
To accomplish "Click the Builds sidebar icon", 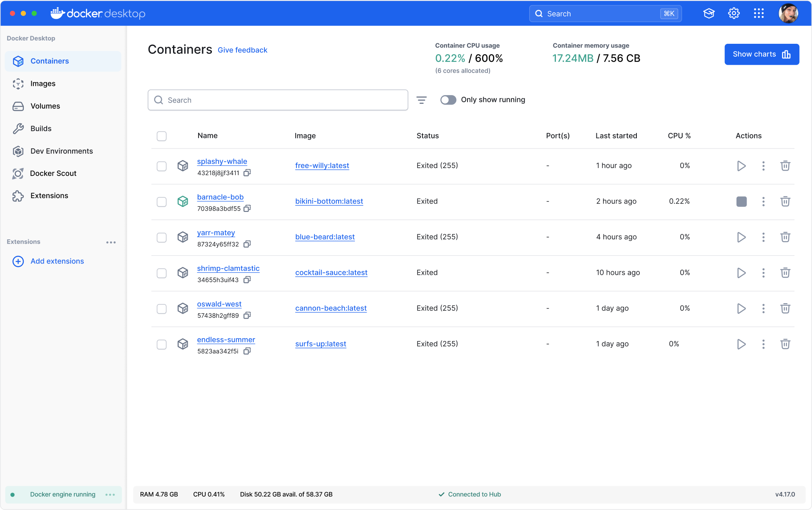I will (18, 128).
